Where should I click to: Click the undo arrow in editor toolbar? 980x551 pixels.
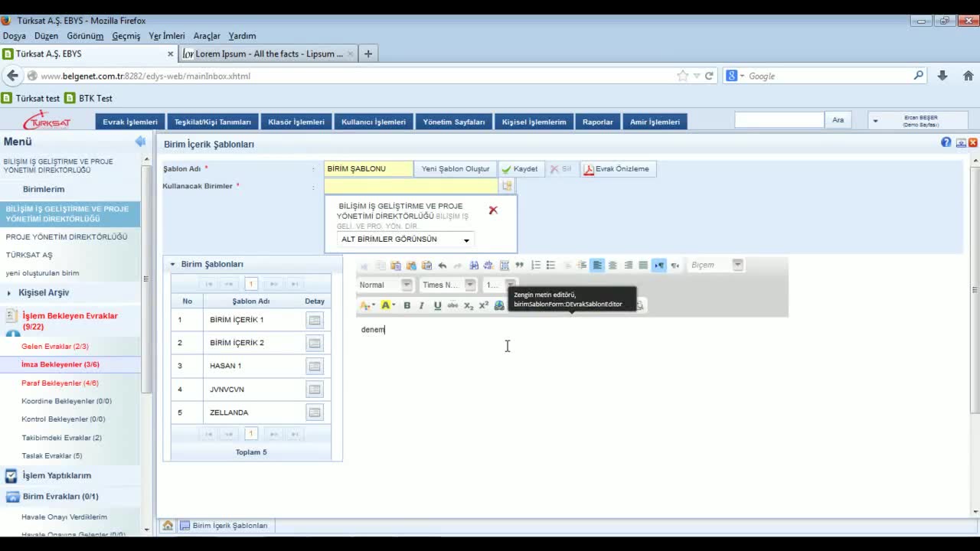[x=443, y=266]
